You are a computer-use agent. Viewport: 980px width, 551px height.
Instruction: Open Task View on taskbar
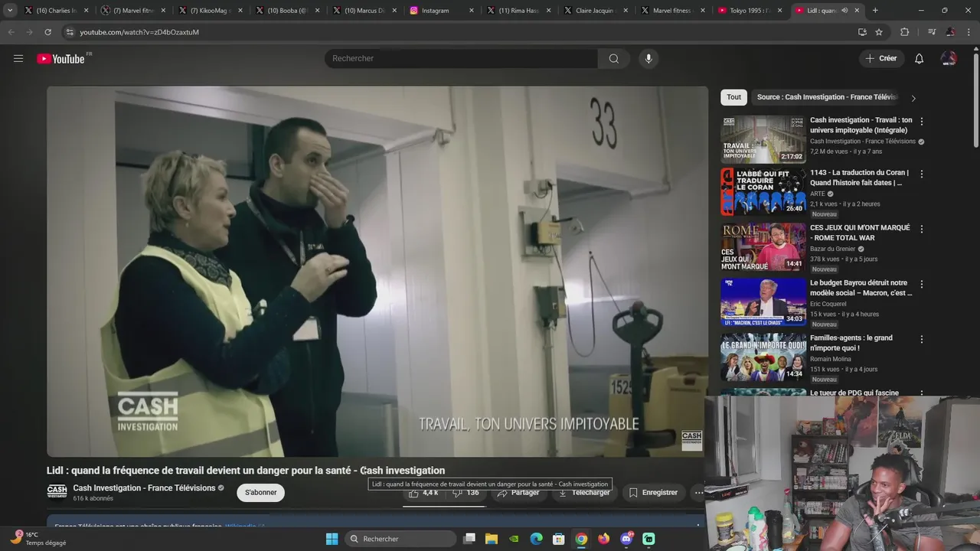coord(469,539)
